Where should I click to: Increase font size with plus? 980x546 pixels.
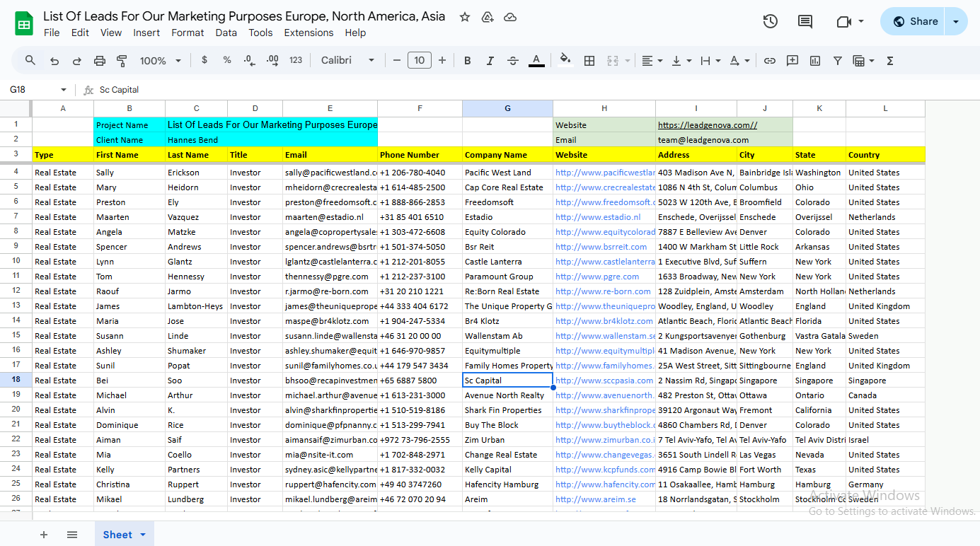pos(442,61)
